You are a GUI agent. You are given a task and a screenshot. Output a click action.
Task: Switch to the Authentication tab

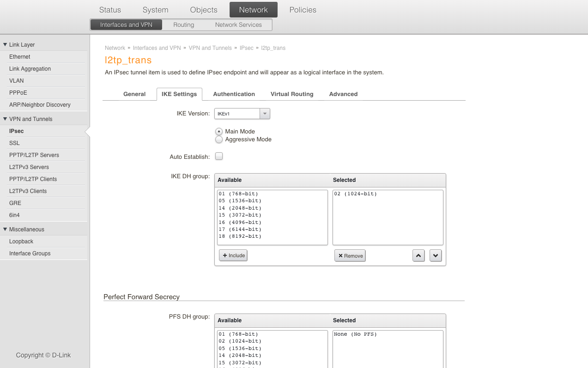pyautogui.click(x=234, y=94)
